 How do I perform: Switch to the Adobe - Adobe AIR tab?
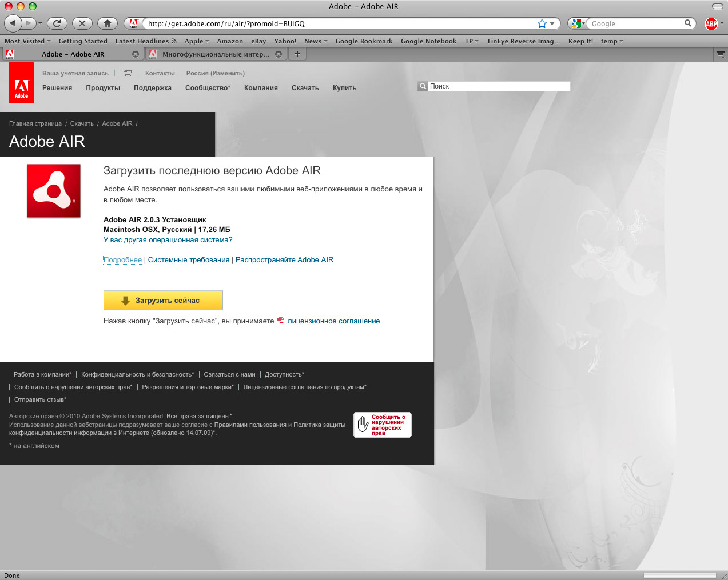[73, 54]
